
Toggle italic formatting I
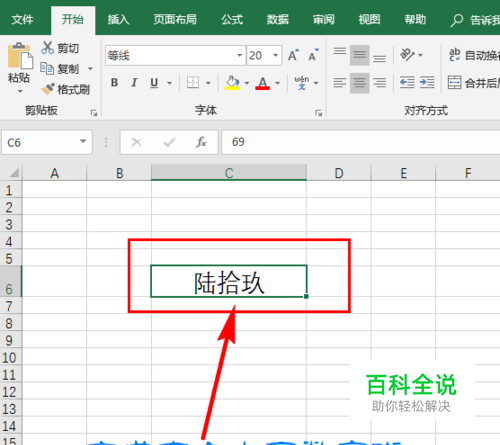click(134, 82)
